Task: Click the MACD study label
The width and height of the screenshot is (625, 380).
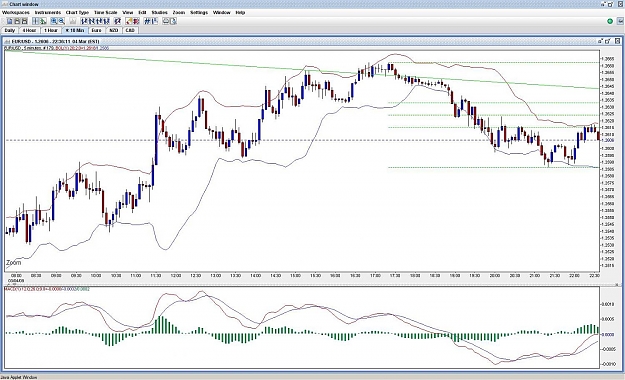Action: click(47, 289)
